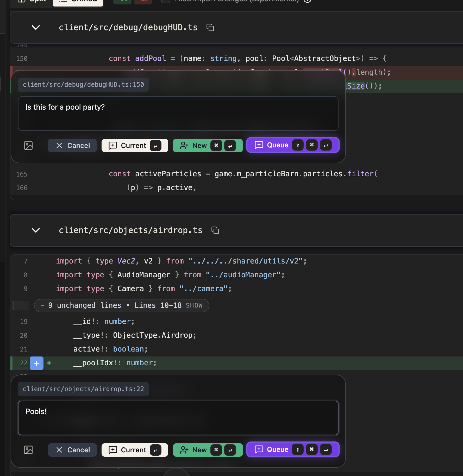Send pool party comment to New

pos(208,146)
